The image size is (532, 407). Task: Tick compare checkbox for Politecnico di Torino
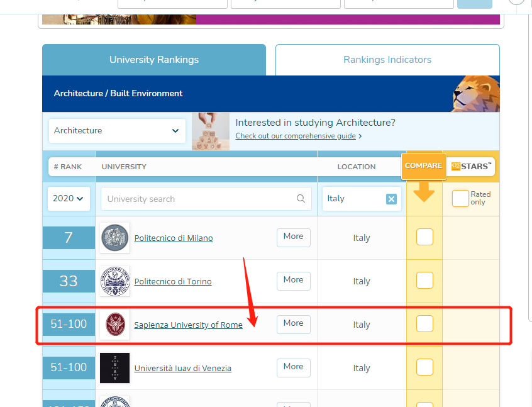point(424,281)
